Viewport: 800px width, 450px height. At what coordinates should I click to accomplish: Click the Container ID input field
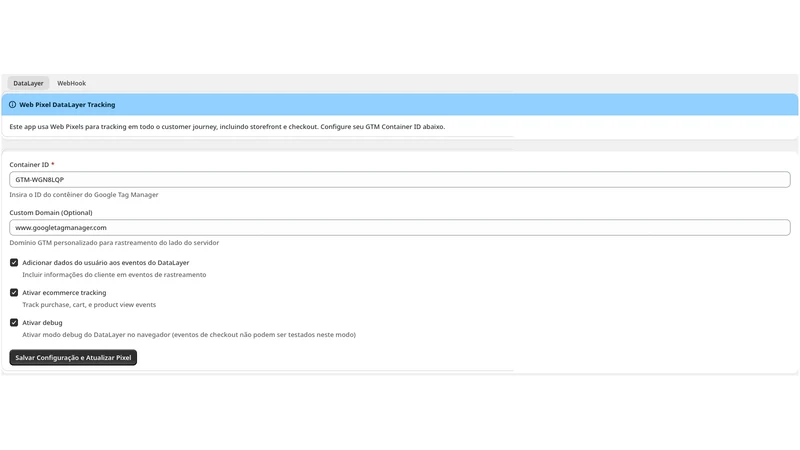tap(399, 180)
